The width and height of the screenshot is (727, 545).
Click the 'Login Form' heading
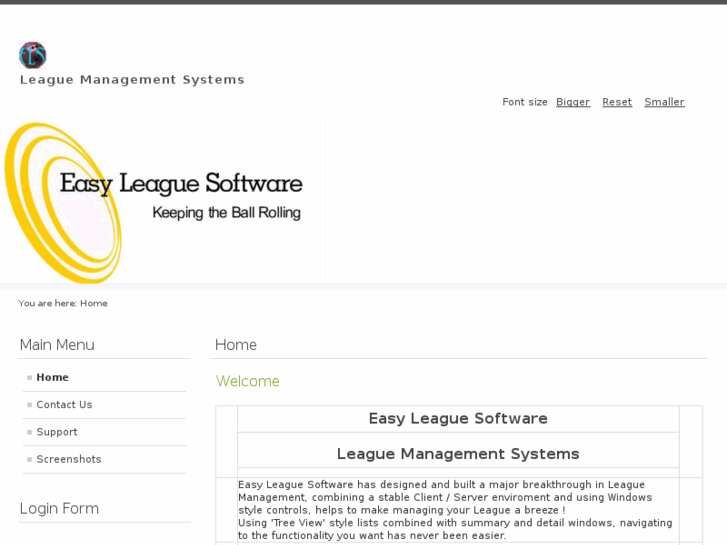point(59,509)
